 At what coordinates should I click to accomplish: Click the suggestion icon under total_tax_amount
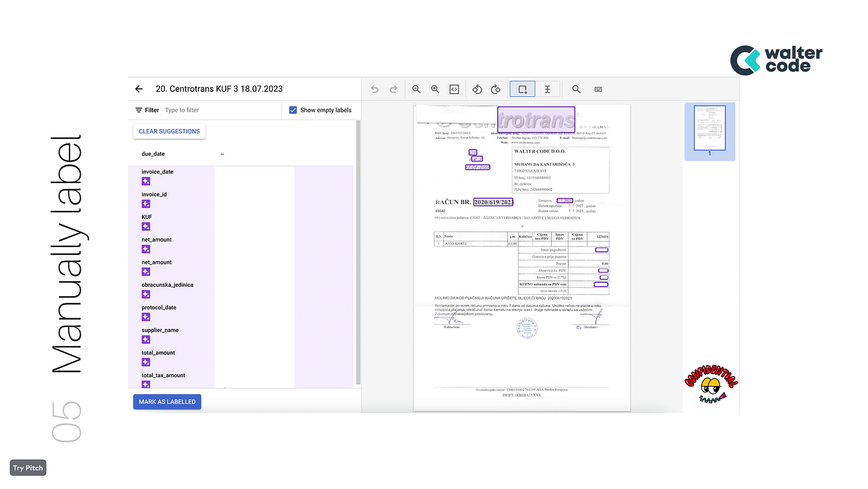[145, 384]
